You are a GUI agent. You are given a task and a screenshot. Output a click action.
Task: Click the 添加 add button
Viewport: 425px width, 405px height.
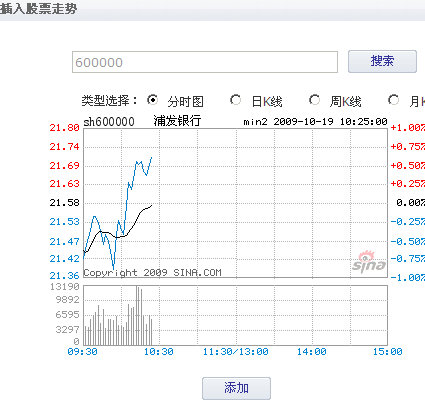(x=236, y=388)
